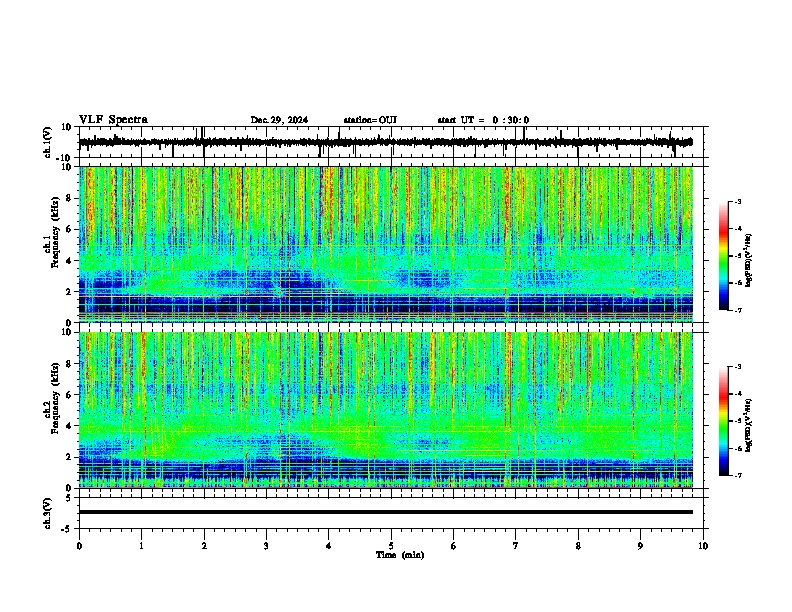Click the "-5" tick on ch.3(V) axis

pyautogui.click(x=67, y=529)
